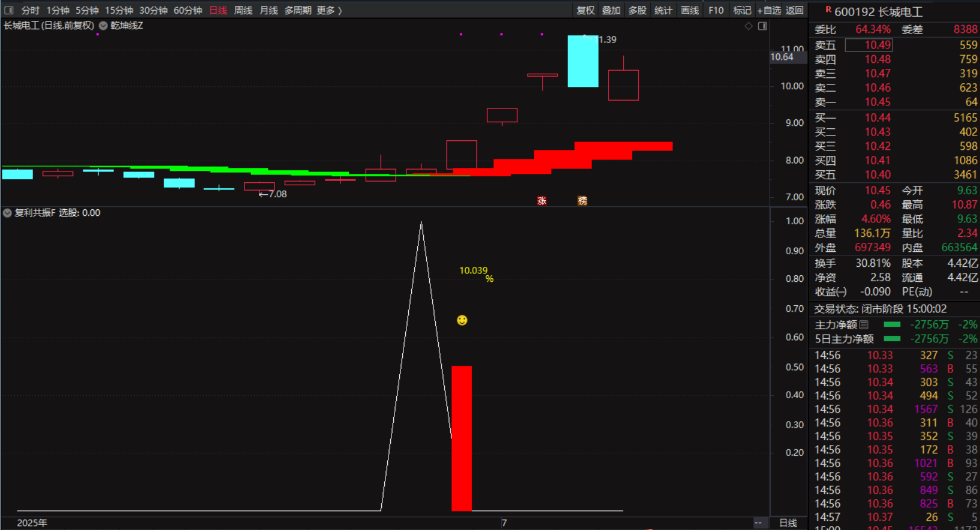Open F10 company information
Image resolution: width=980 pixels, height=530 pixels.
coord(716,10)
